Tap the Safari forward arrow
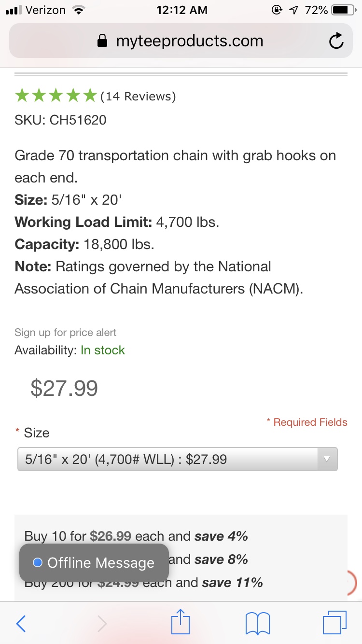Screen dimensions: 362x644 click(x=101, y=623)
